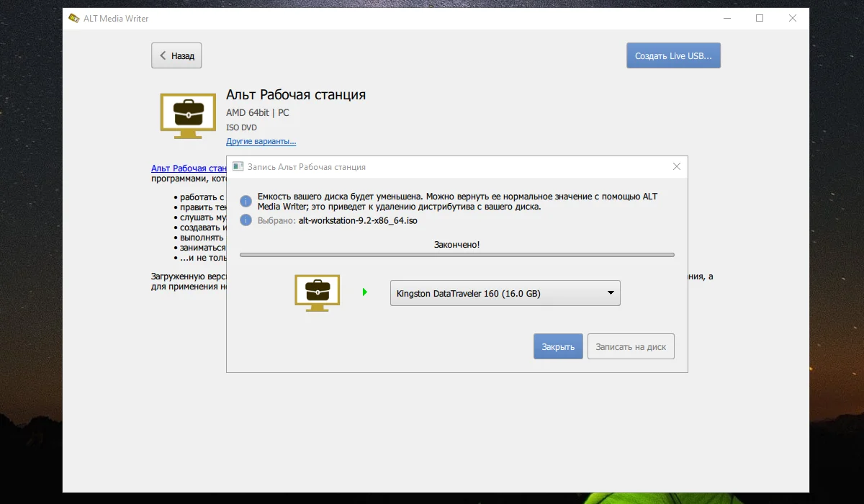
Task: Click the Альт Рабочая станция description link
Action: tap(189, 168)
